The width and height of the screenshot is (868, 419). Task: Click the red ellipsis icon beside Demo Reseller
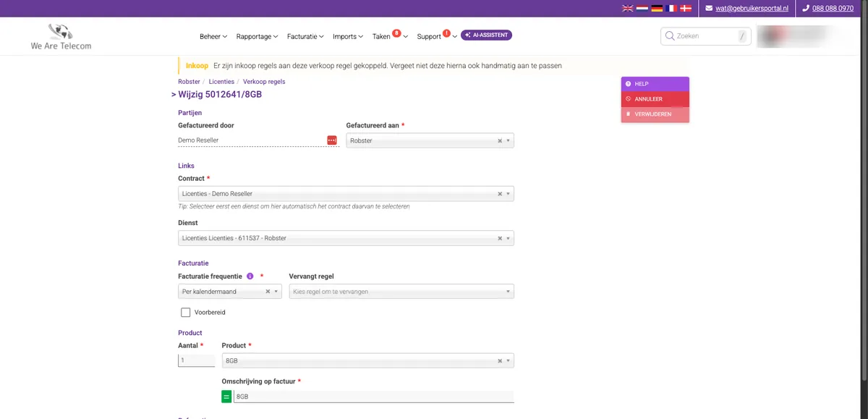point(332,140)
